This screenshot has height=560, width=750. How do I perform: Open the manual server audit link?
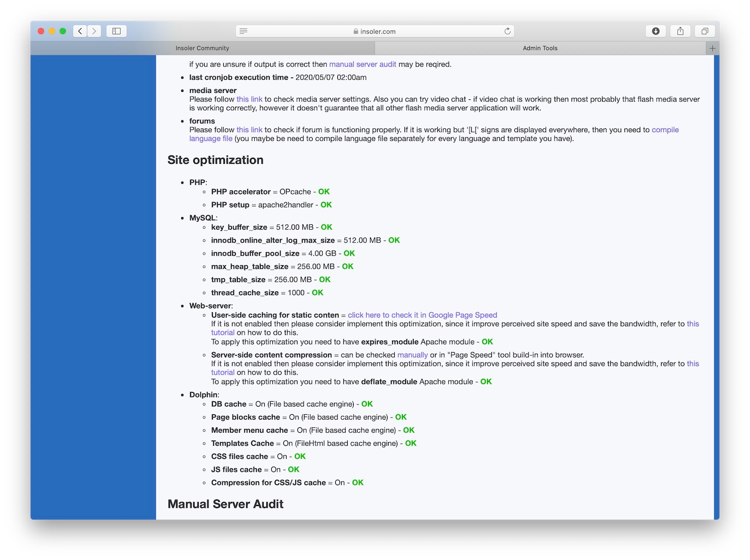362,64
